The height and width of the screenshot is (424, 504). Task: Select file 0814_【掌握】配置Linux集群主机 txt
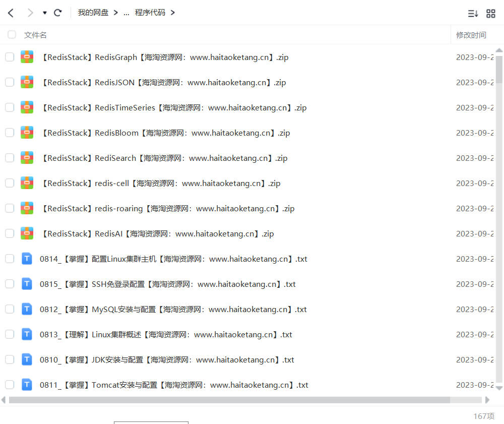173,259
